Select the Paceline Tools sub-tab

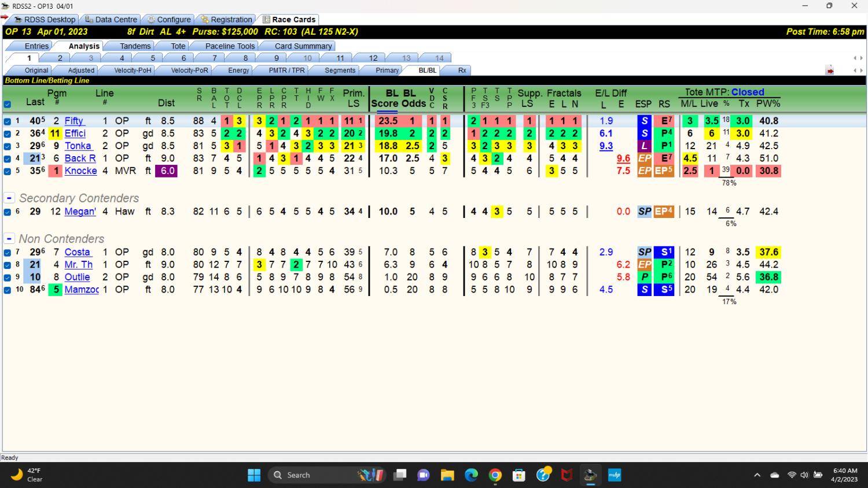point(230,46)
